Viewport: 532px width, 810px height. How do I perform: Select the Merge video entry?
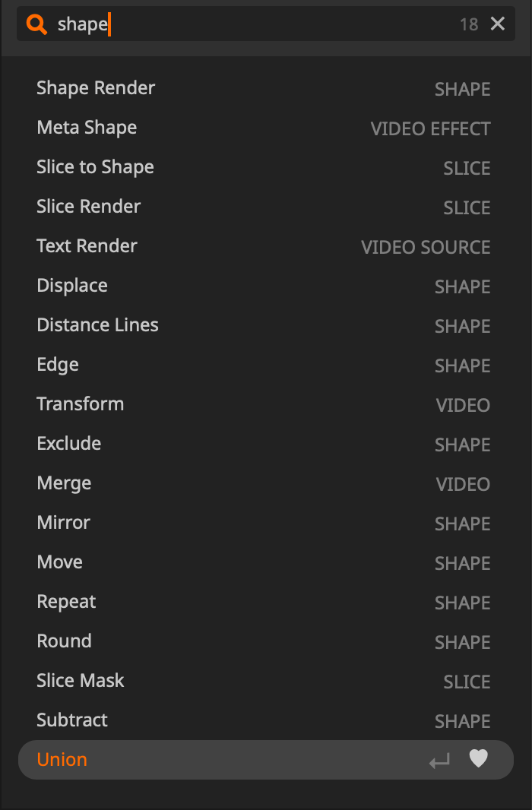point(64,483)
